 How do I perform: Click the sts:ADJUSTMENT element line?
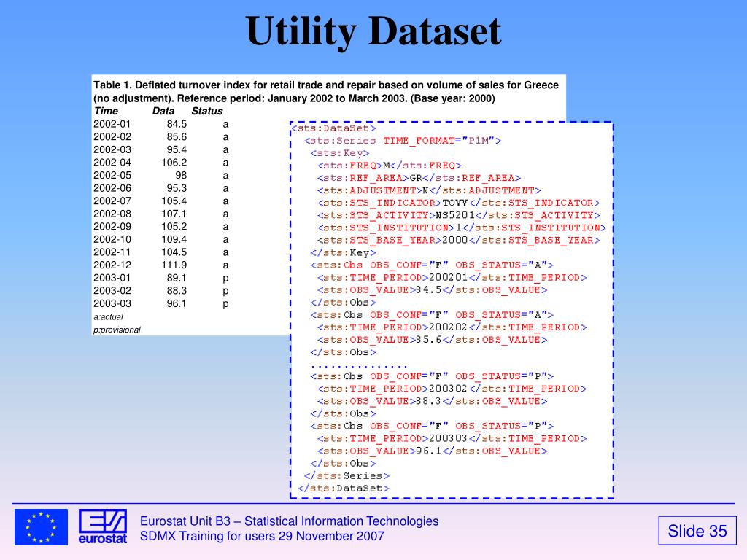(429, 190)
